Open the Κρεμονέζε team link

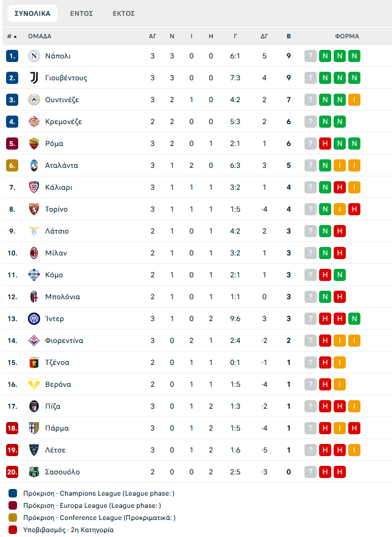pyautogui.click(x=63, y=122)
